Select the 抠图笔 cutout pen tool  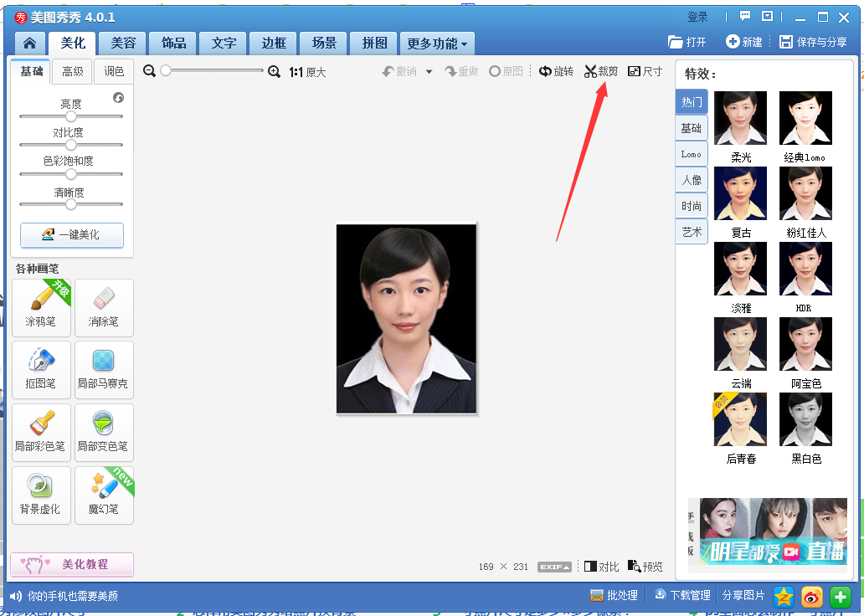[x=41, y=370]
